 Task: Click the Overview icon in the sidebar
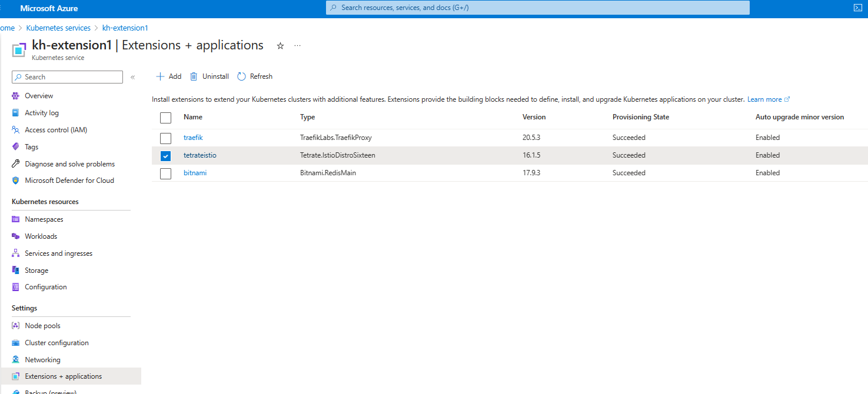pos(16,96)
